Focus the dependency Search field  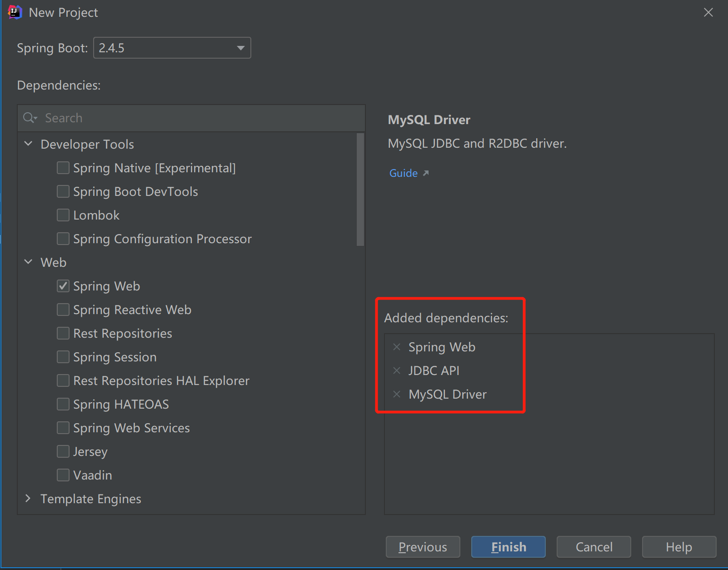pos(191,118)
